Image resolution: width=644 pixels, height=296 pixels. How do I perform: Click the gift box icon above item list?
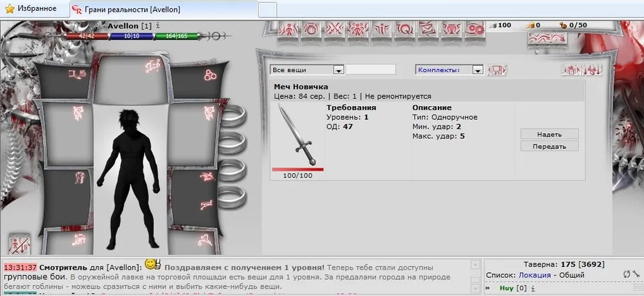click(571, 69)
